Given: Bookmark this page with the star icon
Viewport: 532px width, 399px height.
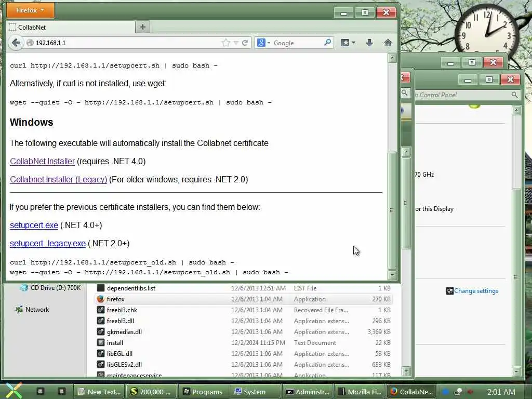Looking at the screenshot, I should [225, 43].
